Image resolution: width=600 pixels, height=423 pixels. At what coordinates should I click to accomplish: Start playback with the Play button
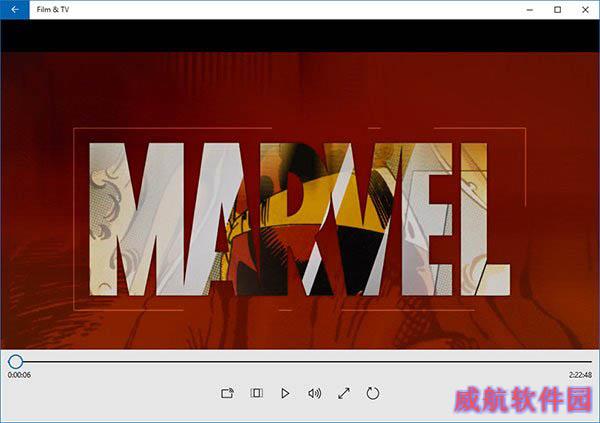[285, 393]
